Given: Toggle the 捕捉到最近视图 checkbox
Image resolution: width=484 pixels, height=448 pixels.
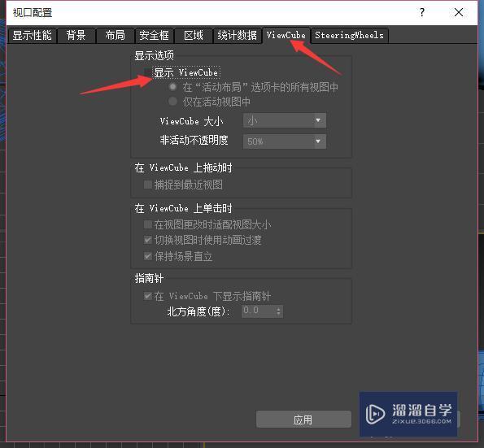Looking at the screenshot, I should [x=148, y=185].
